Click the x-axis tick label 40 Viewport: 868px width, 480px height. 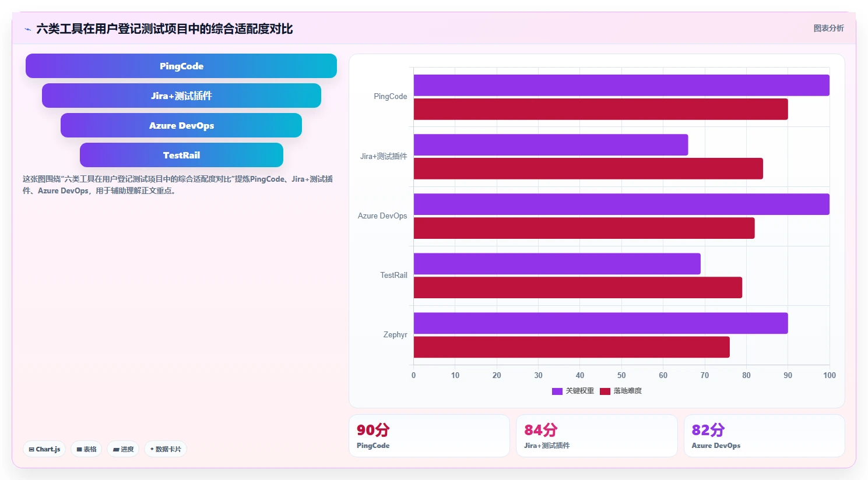580,375
